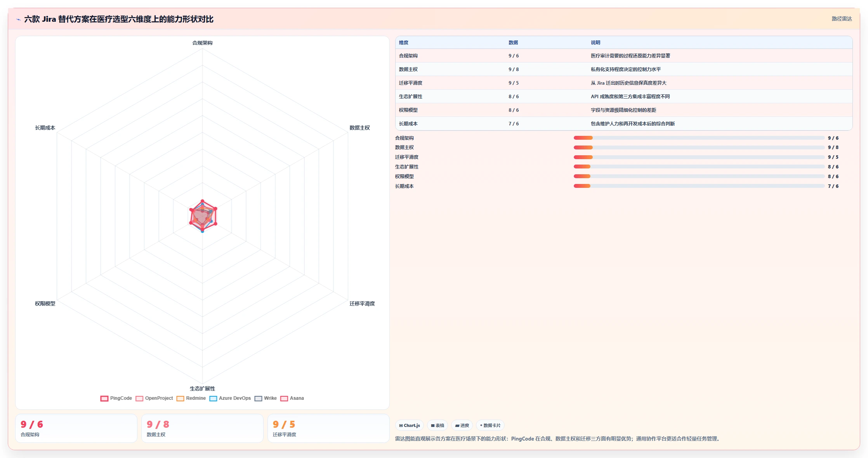The width and height of the screenshot is (868, 458).
Task: Click the 生态扩展性 radar axis label
Action: 202,389
